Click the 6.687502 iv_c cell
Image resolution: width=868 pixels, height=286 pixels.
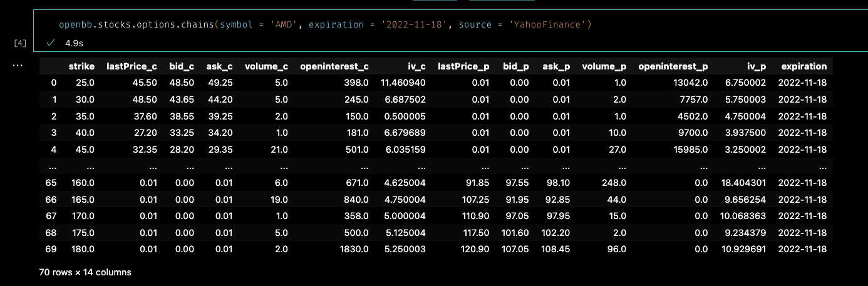point(405,100)
